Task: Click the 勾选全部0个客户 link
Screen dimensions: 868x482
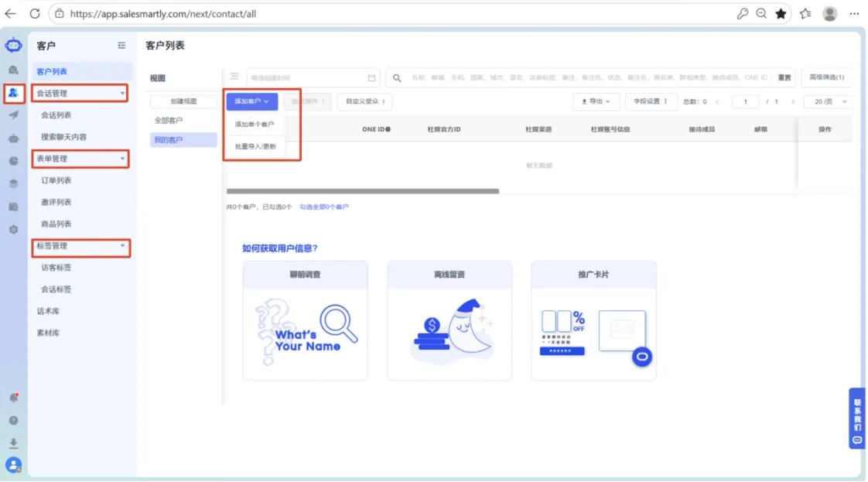Action: (324, 207)
